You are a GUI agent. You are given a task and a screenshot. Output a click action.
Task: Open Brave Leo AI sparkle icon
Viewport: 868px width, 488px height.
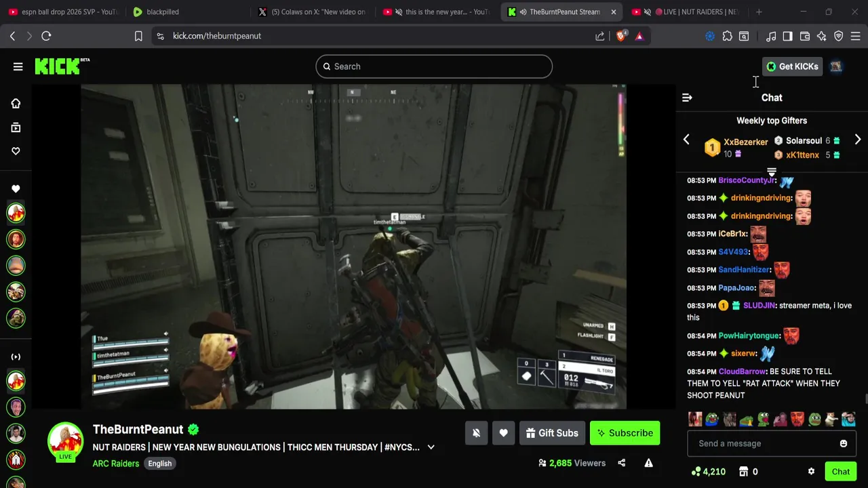(821, 36)
